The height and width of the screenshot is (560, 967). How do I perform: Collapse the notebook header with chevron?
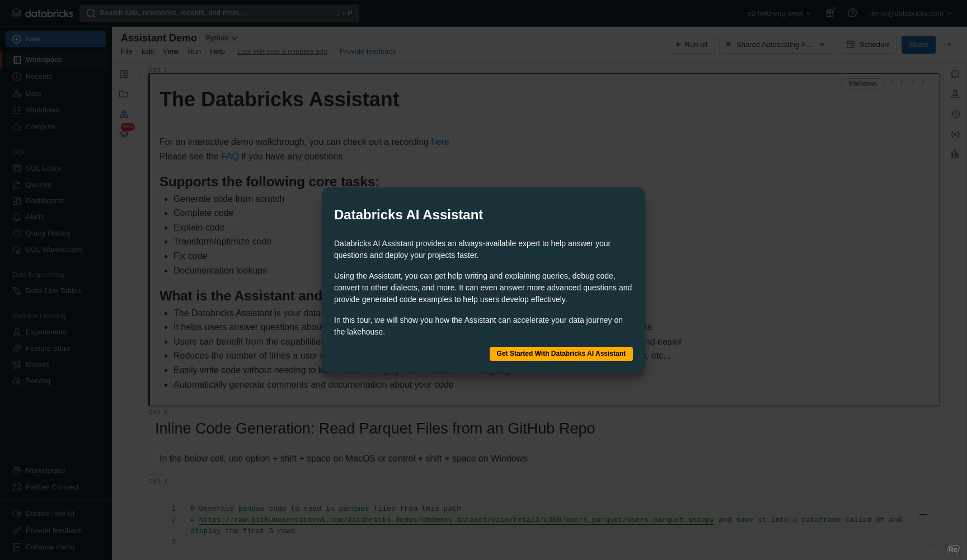coord(949,45)
